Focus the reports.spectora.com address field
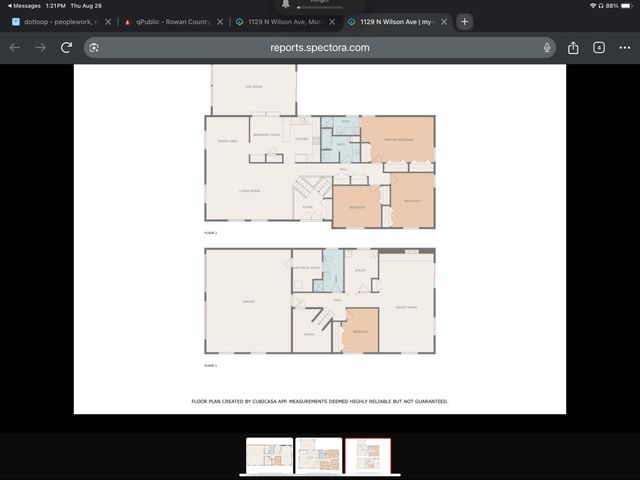 [x=320, y=47]
